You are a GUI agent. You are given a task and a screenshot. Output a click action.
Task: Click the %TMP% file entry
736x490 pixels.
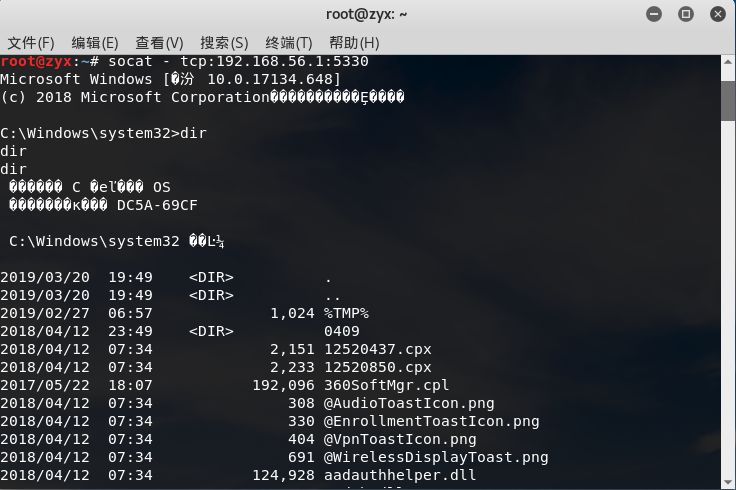click(346, 313)
